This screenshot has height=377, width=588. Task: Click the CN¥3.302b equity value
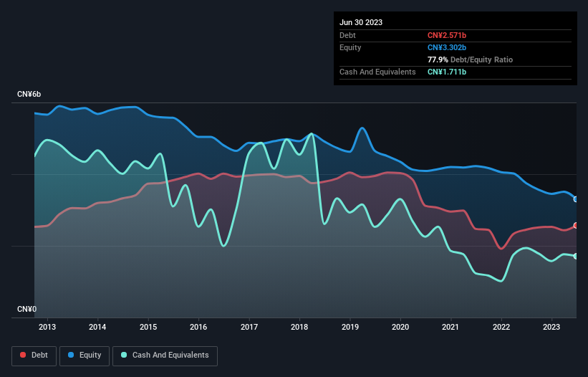(x=447, y=47)
